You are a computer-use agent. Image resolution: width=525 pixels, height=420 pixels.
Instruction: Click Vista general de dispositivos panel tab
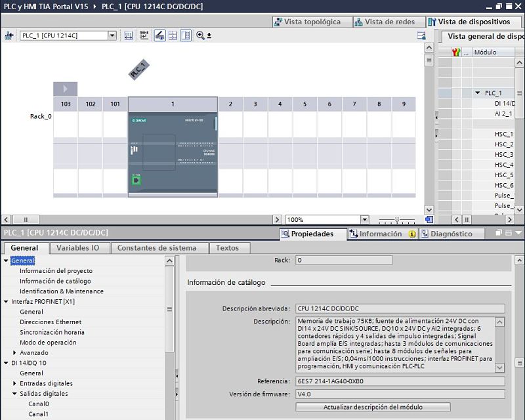484,36
